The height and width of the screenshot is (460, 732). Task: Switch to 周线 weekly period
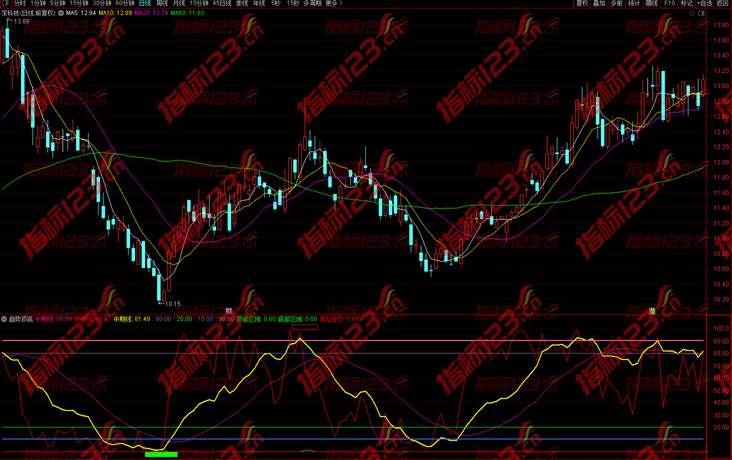(x=162, y=4)
